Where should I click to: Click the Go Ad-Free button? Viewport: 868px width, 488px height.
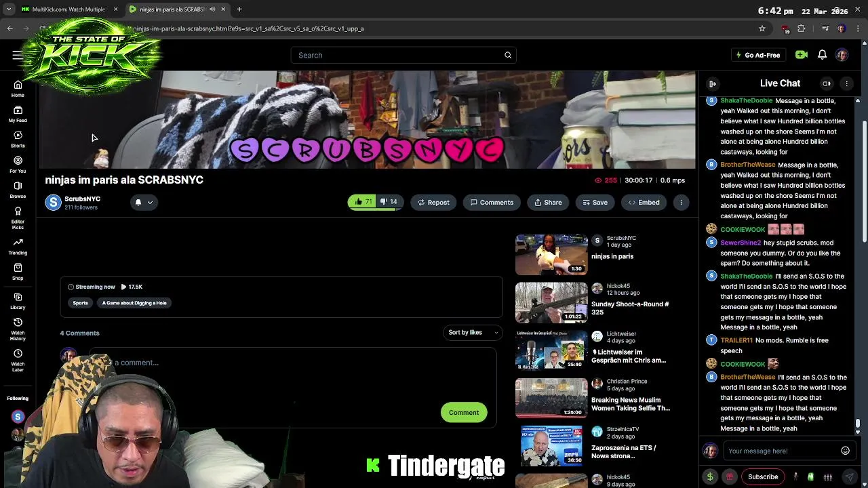point(757,55)
